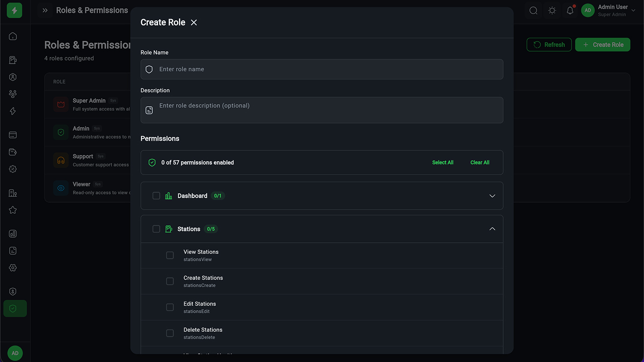Image resolution: width=644 pixels, height=362 pixels.
Task: Check the Delete Stations permission checkbox
Action: pos(170,333)
